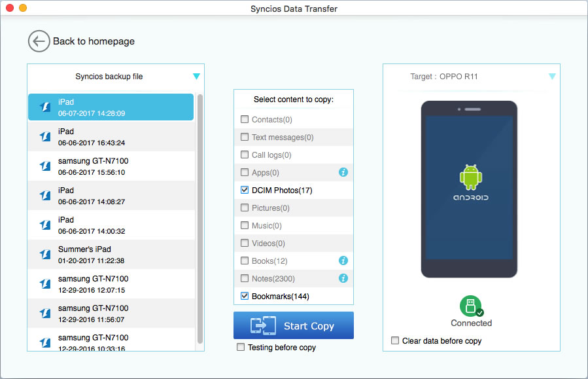Select iPad backup 06-06-2017 16:43:24

click(111, 137)
